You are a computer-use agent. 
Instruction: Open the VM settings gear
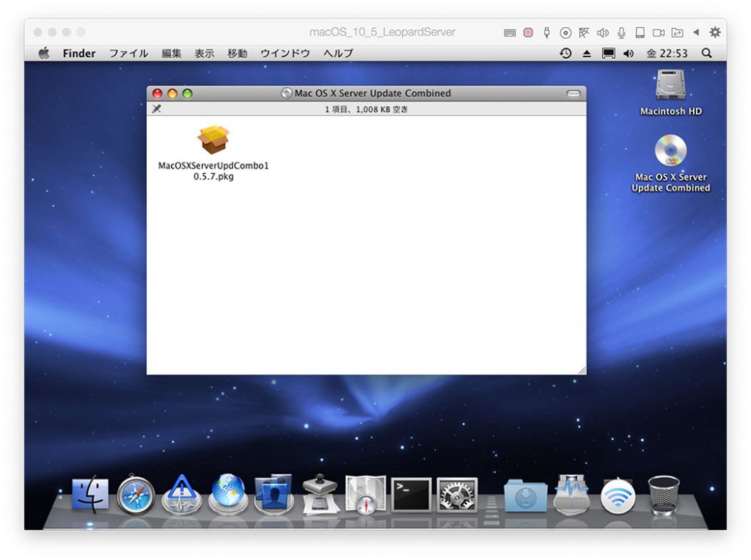715,32
